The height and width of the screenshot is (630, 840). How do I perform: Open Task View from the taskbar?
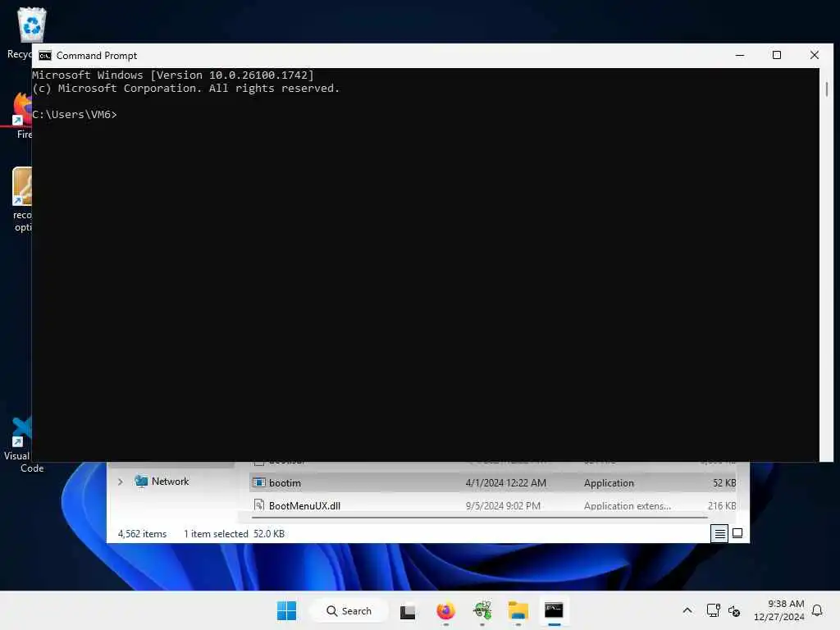pyautogui.click(x=408, y=611)
